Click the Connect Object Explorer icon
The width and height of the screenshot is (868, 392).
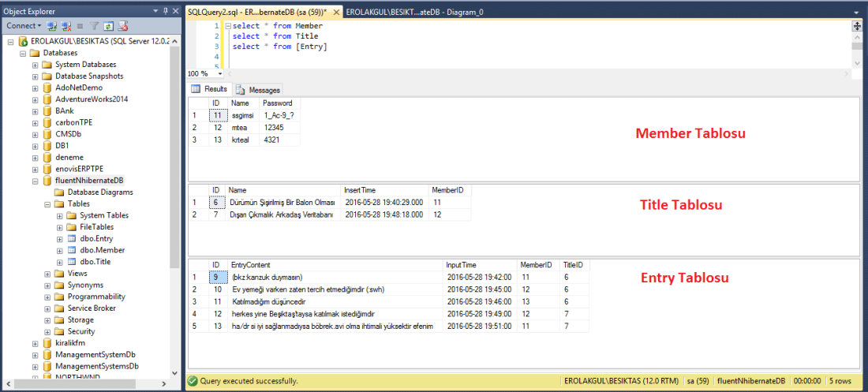pos(53,26)
